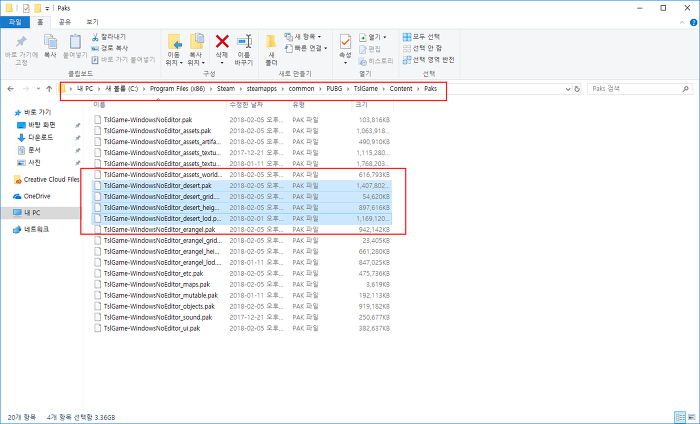Click Select none (선택 안 함)
The image size is (700, 424).
pos(422,48)
